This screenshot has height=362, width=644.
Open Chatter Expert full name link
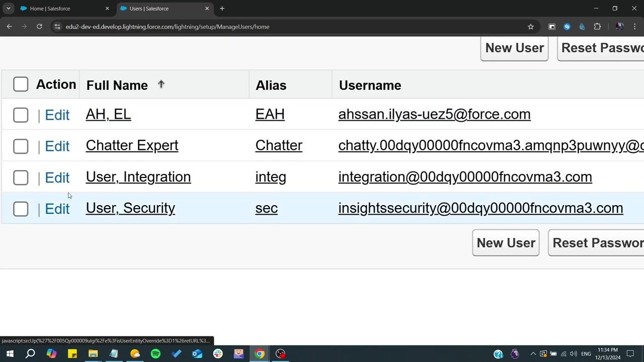click(132, 145)
